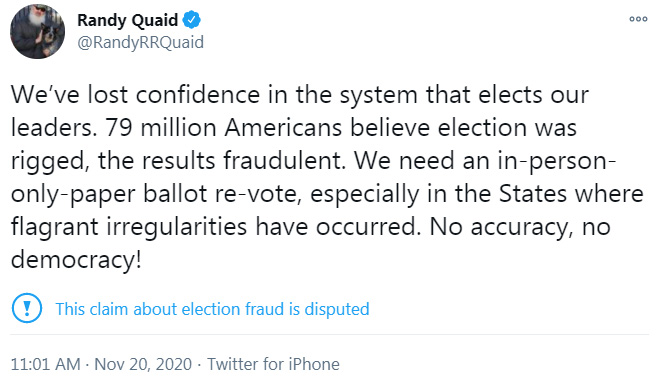Screen dimensions: 665x391
Task: Click the tweet's first line 'We've lost confidence'
Action: (135, 94)
